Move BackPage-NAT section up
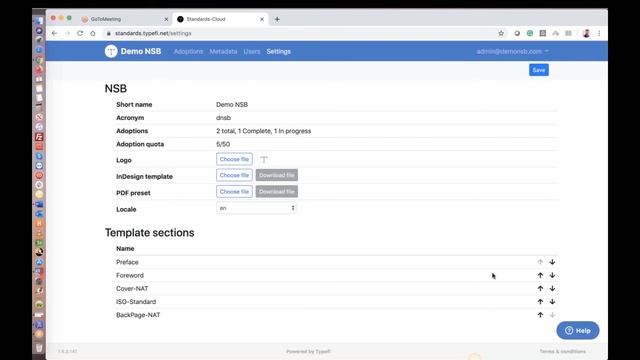This screenshot has height=360, width=640. (540, 315)
